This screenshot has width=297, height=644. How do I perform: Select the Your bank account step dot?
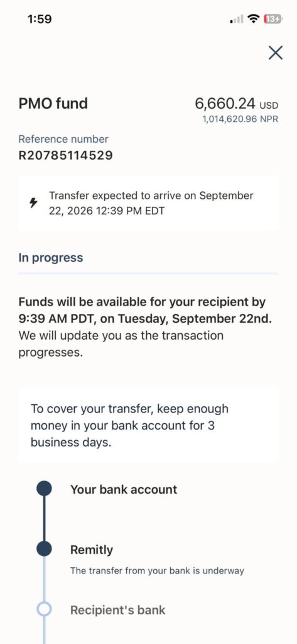[x=45, y=489]
